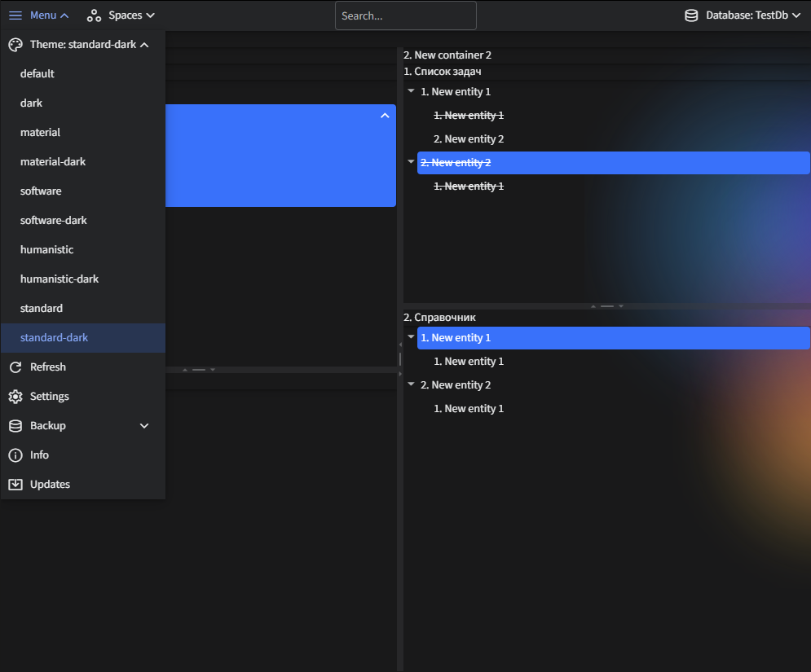Select '2. New entity 2' child in Список задач
Screen dimensions: 811x672
tap(469, 139)
